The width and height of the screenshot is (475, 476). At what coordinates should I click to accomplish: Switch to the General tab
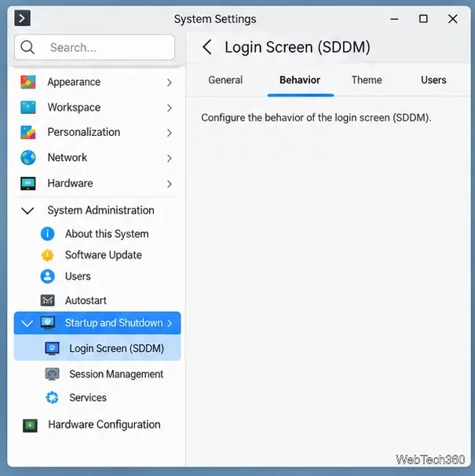225,80
